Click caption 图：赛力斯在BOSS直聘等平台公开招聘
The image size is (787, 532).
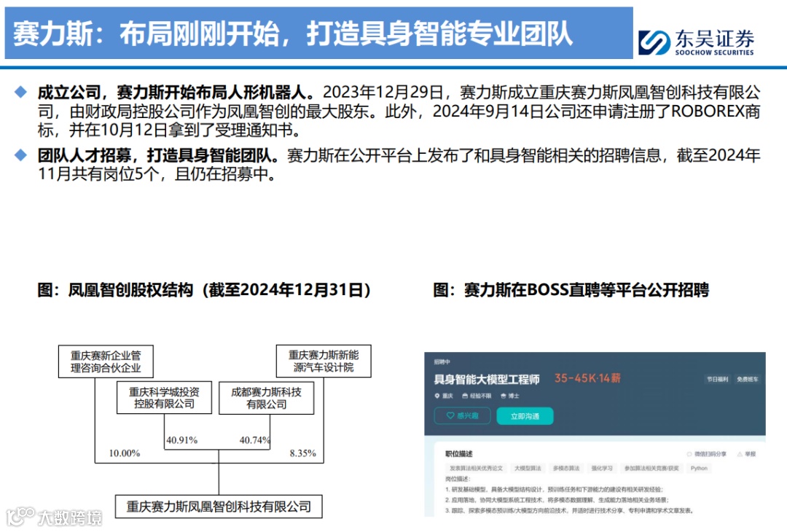click(x=571, y=290)
